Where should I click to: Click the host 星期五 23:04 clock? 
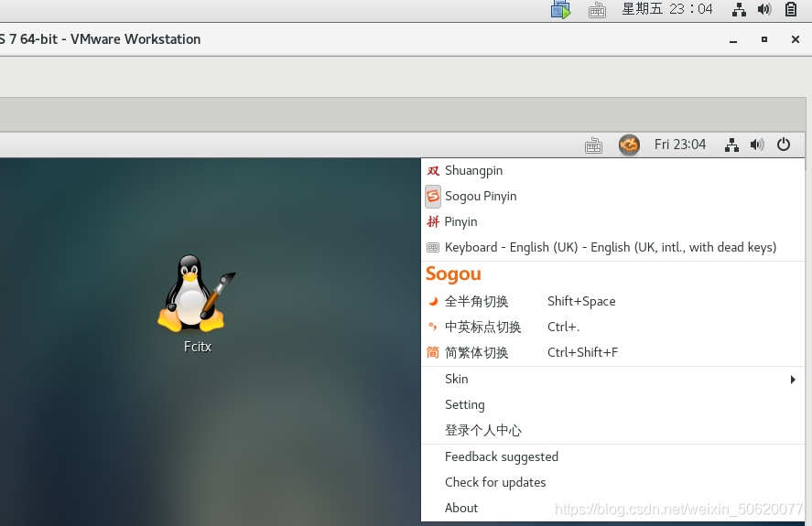pos(667,9)
